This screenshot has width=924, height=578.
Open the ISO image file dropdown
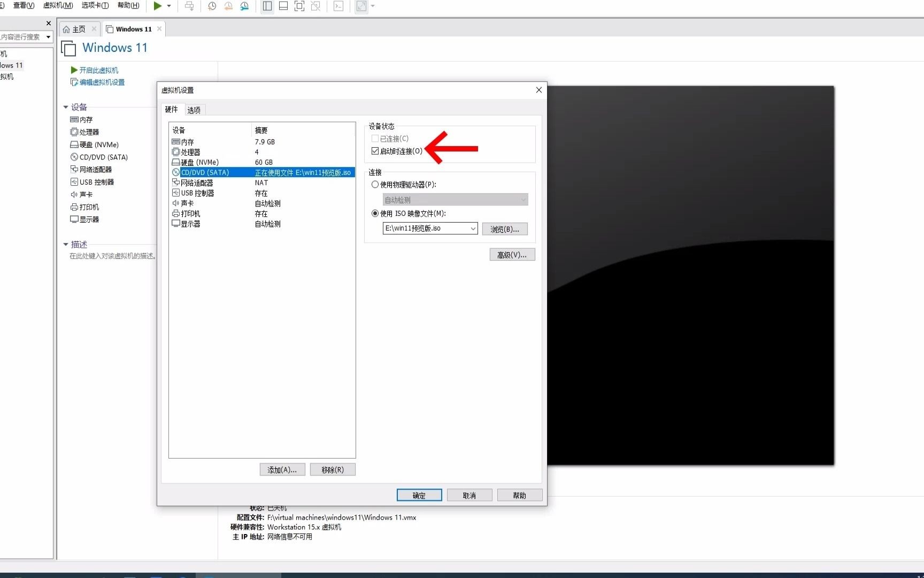[473, 229]
